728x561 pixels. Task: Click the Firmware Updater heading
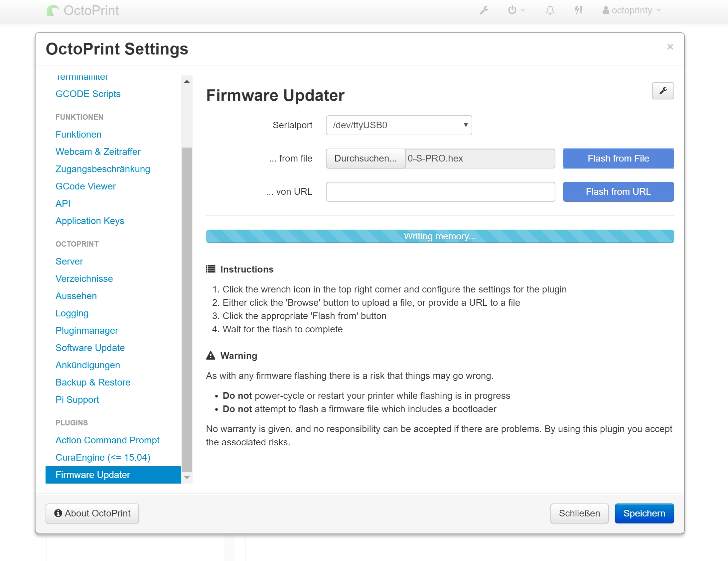tap(275, 96)
